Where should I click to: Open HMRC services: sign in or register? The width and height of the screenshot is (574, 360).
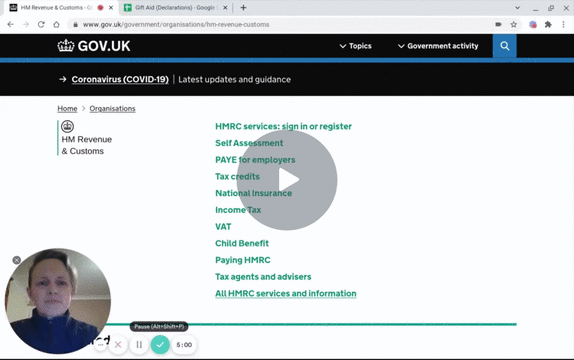283,126
